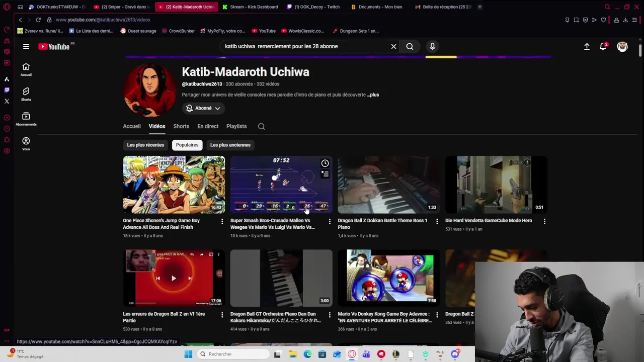Open the Dungeon Sets bookmark

pyautogui.click(x=356, y=31)
